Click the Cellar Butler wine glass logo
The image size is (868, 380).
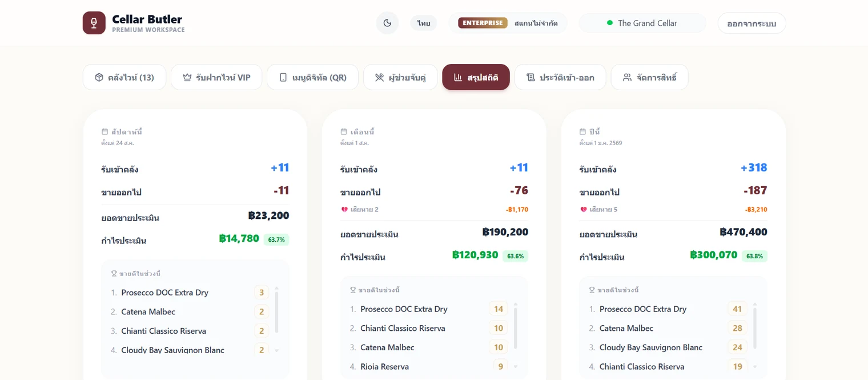(x=94, y=23)
